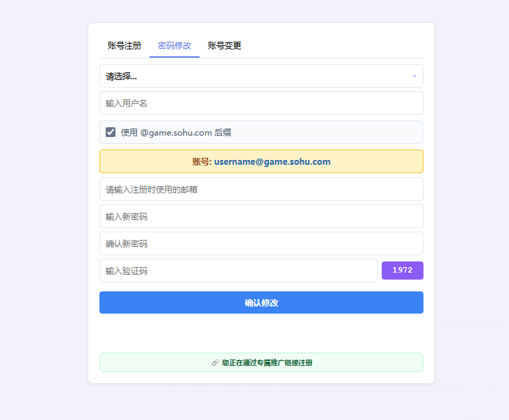This screenshot has height=420, width=509.
Task: Switch to the 账号注册 tab
Action: pos(124,46)
